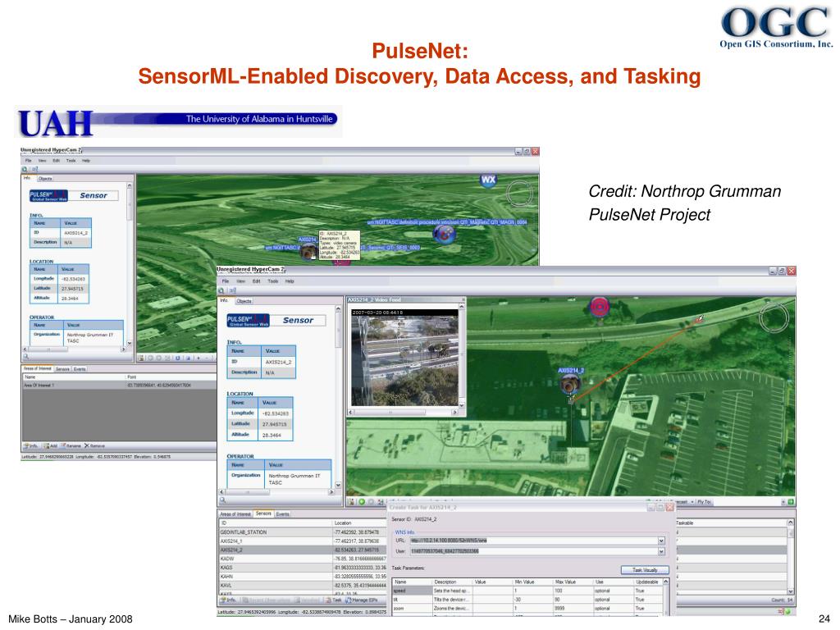The image size is (840, 630).
Task: Open Areas of Interest tab in front window
Action: coord(236,514)
